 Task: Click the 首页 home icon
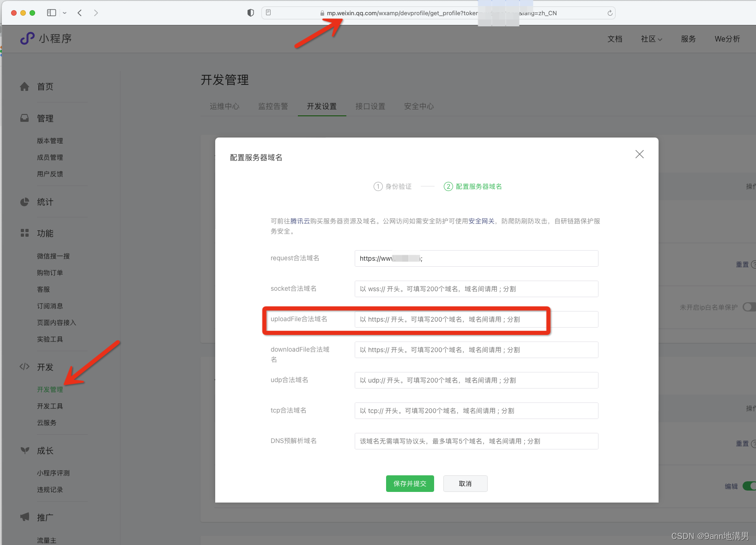tap(24, 87)
